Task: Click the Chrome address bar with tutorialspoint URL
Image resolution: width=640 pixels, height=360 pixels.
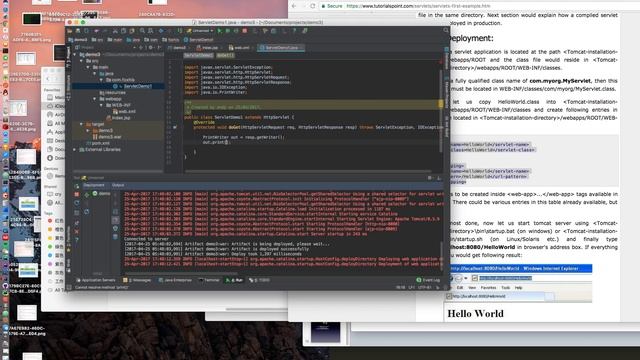Action: tap(418, 6)
